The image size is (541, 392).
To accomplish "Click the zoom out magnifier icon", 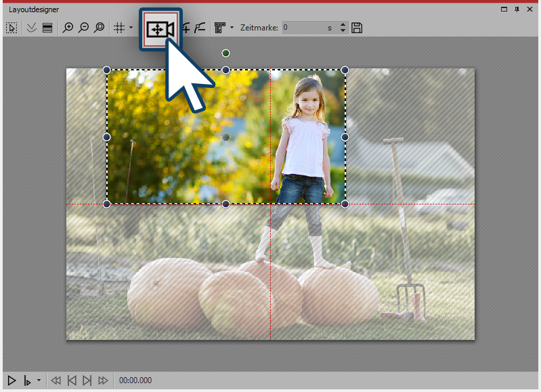I will tap(83, 28).
